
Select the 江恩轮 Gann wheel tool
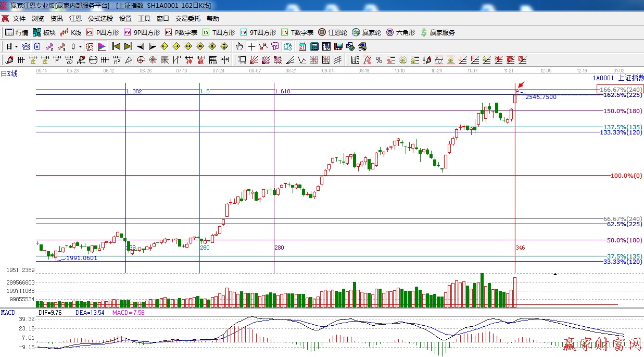tap(333, 32)
